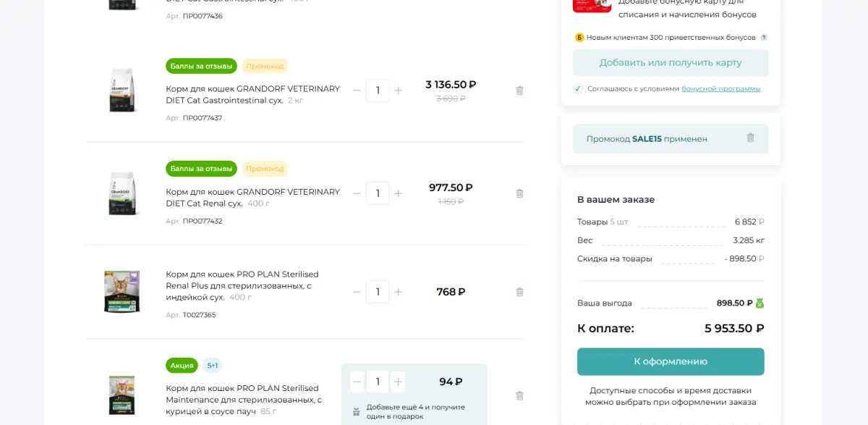The image size is (868, 425).
Task: Delete GRANDORF Gastrointestinal 2 кг item
Action: (519, 91)
